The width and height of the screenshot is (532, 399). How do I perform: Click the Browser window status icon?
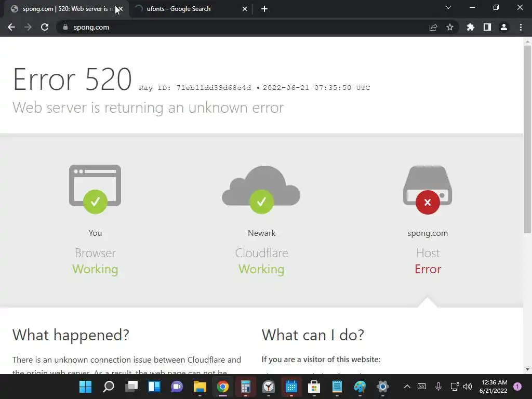pyautogui.click(x=95, y=189)
